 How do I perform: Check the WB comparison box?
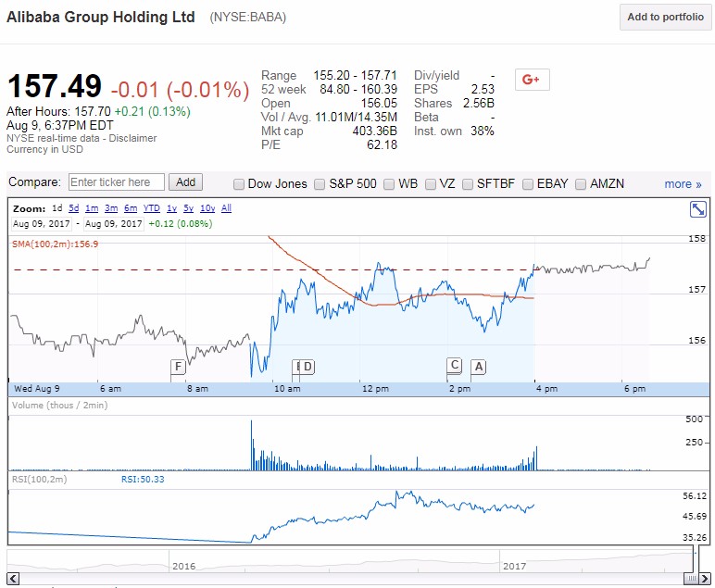tap(388, 184)
